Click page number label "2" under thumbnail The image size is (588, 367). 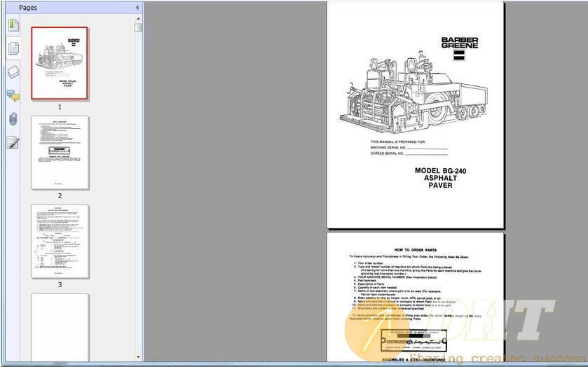pyautogui.click(x=60, y=195)
